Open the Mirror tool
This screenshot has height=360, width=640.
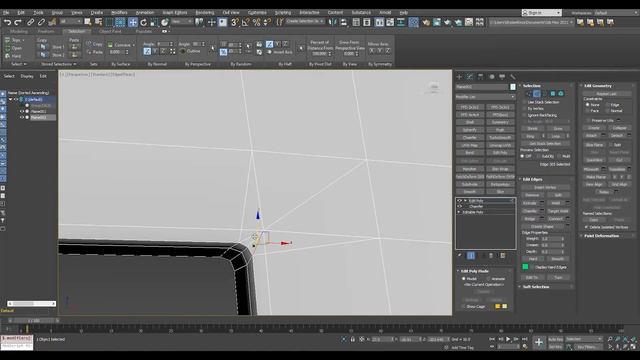click(x=333, y=22)
